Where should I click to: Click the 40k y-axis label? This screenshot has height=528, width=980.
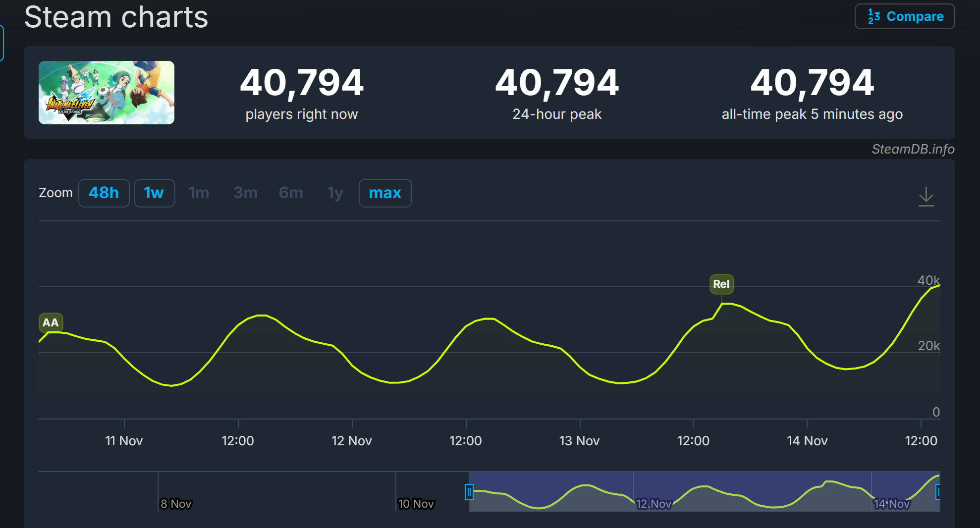(928, 280)
